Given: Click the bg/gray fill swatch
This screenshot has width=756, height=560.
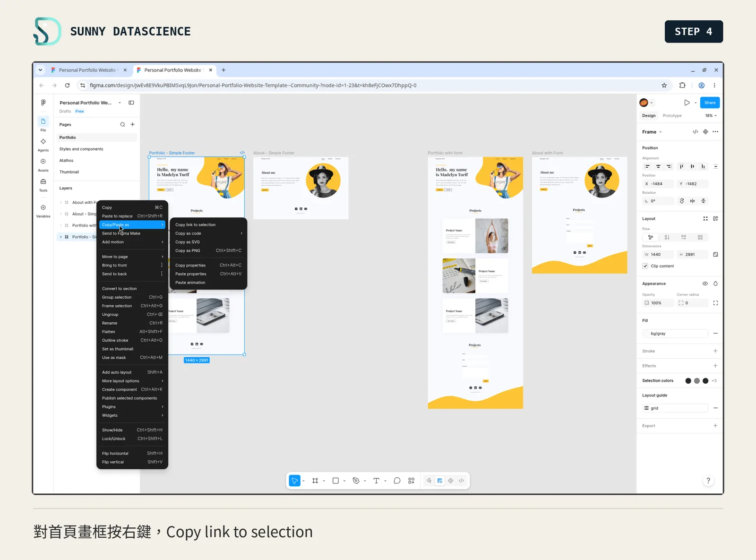Looking at the screenshot, I should [646, 334].
